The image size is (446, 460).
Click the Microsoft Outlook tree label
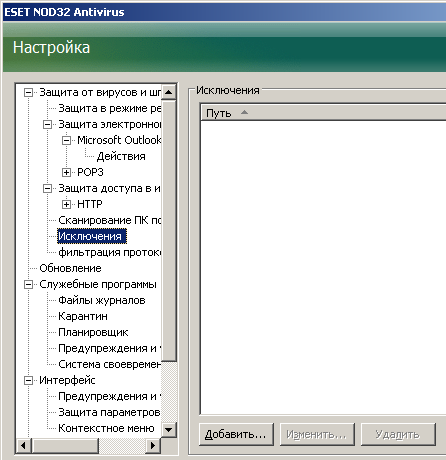click(119, 140)
